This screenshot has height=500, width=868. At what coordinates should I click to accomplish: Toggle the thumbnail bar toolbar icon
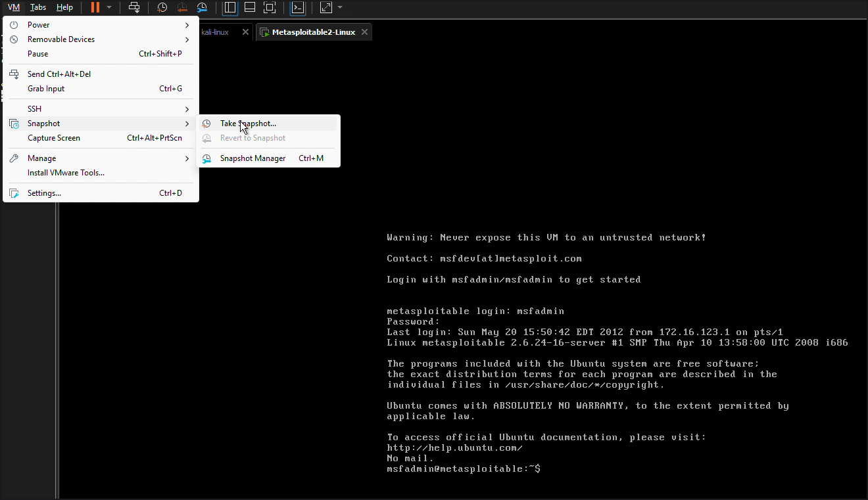(250, 7)
